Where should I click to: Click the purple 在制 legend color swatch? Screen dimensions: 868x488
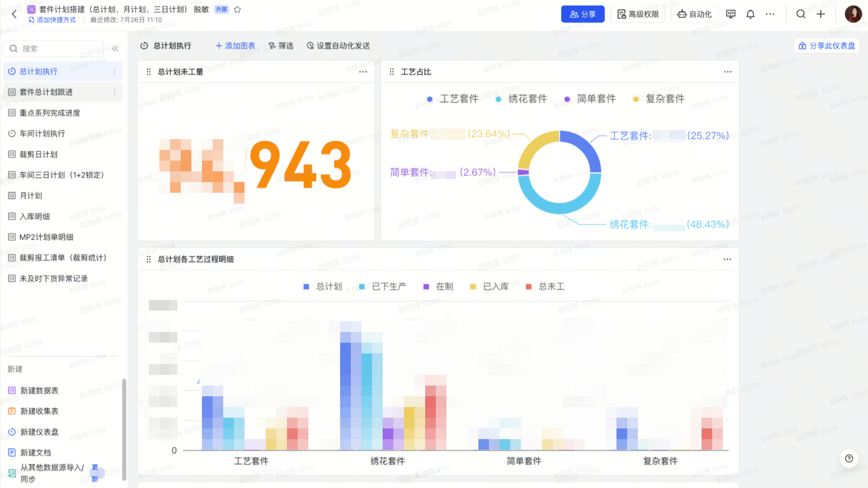click(x=426, y=286)
